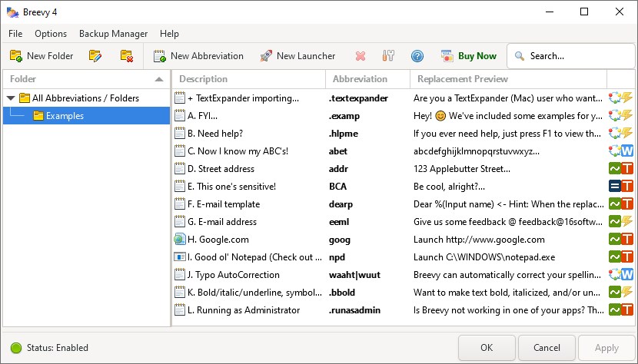The height and width of the screenshot is (364, 638).
Task: Click the green status indicator circle
Action: click(16, 348)
